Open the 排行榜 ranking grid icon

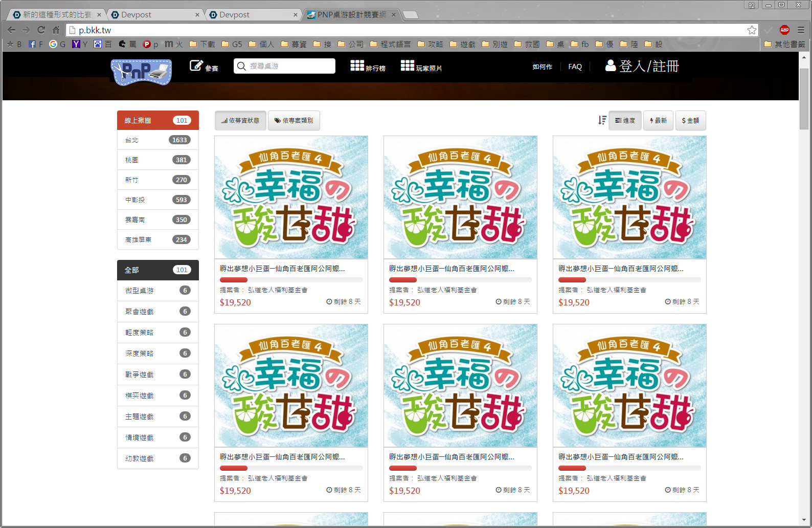pyautogui.click(x=357, y=65)
